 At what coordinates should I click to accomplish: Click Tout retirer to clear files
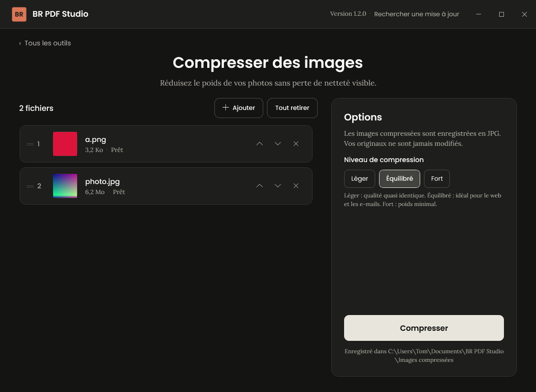pyautogui.click(x=292, y=108)
